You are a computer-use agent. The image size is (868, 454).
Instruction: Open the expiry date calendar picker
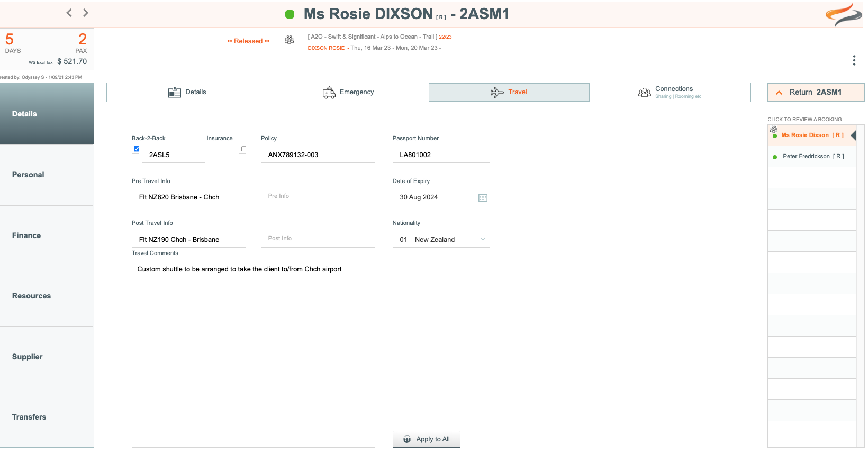(483, 197)
